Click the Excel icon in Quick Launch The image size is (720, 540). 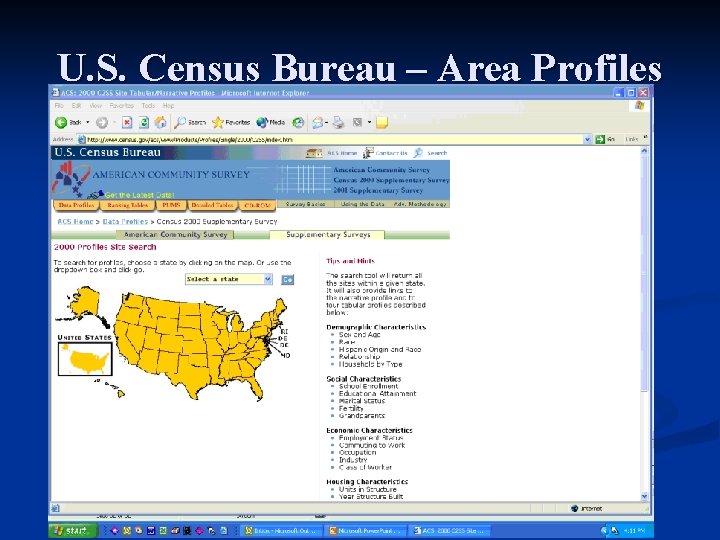pos(163,531)
